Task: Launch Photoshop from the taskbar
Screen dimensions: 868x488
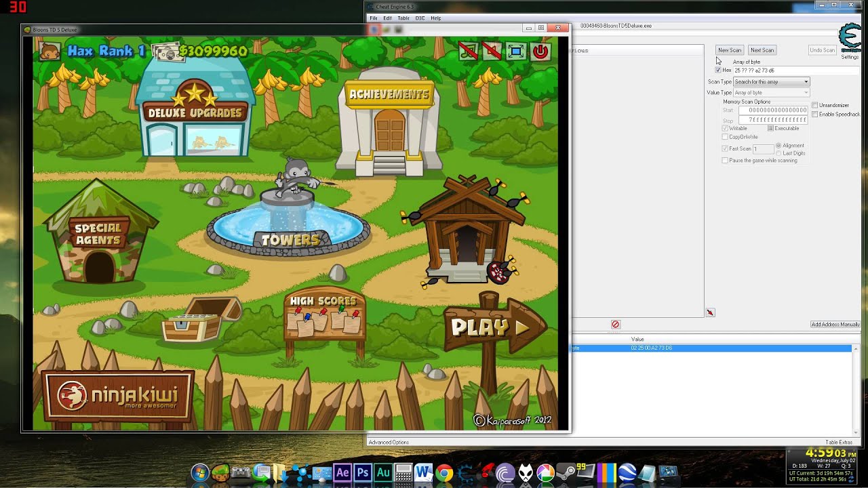Action: point(363,472)
